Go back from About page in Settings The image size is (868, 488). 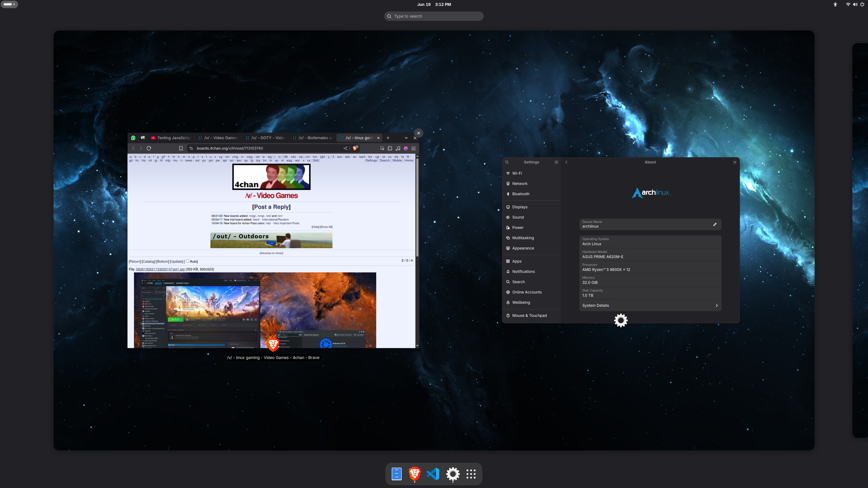tap(566, 162)
